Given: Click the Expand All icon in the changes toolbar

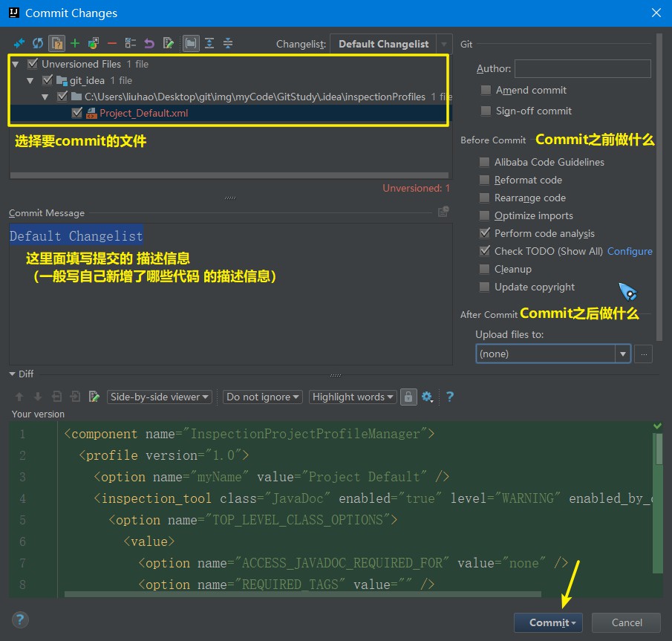Looking at the screenshot, I should (209, 43).
